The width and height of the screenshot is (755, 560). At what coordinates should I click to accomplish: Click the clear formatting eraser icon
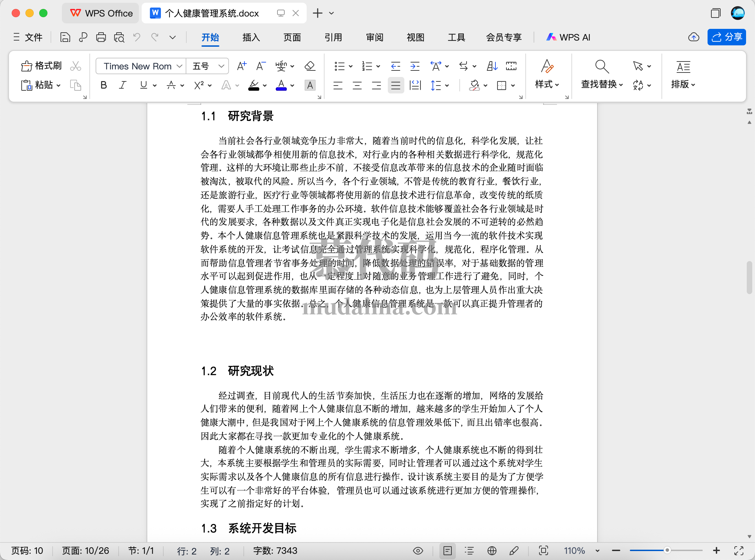[x=310, y=66]
